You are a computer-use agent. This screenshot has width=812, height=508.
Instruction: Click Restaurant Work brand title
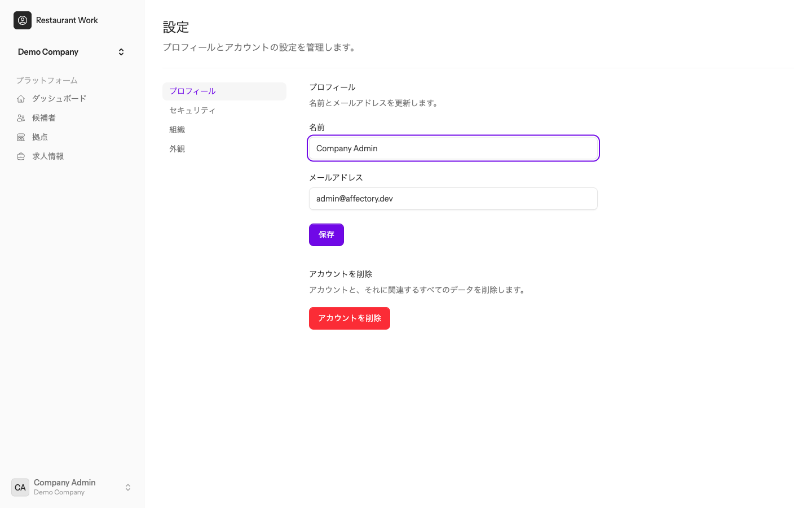coord(67,20)
